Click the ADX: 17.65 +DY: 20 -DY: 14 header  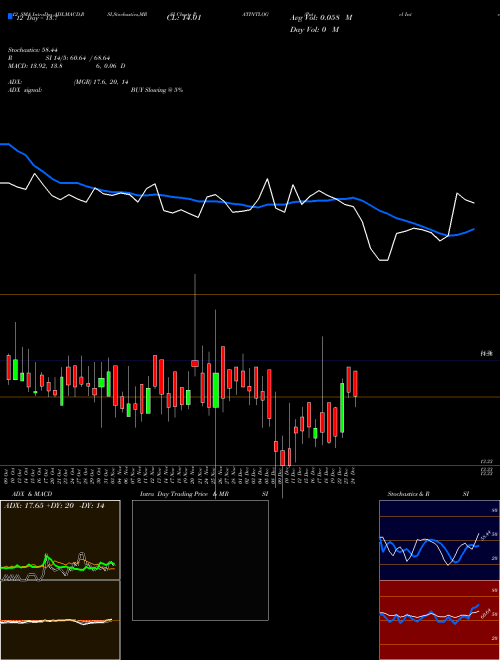(54, 506)
